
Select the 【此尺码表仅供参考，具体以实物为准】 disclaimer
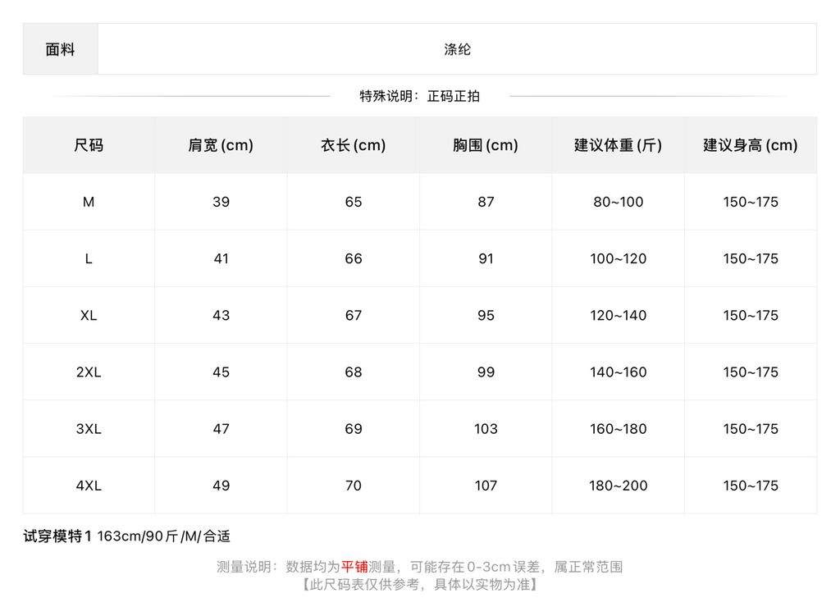coord(419,584)
